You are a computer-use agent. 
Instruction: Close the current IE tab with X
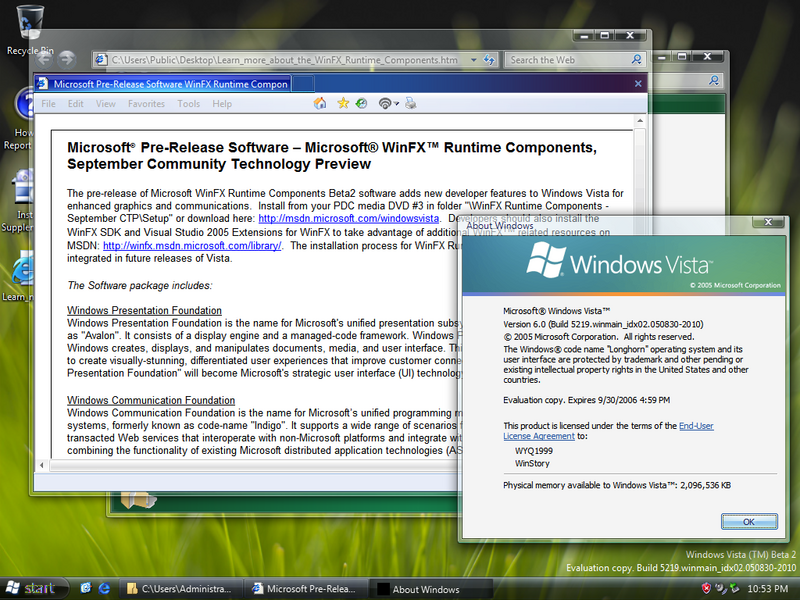[638, 83]
